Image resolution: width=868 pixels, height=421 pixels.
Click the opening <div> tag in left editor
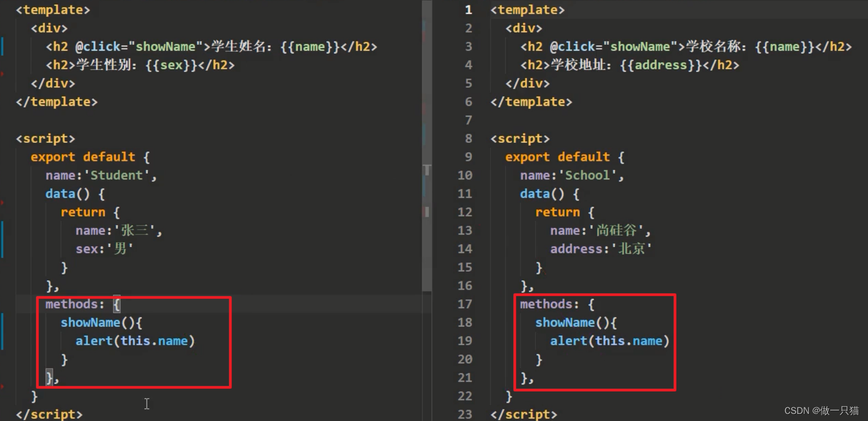coord(49,28)
